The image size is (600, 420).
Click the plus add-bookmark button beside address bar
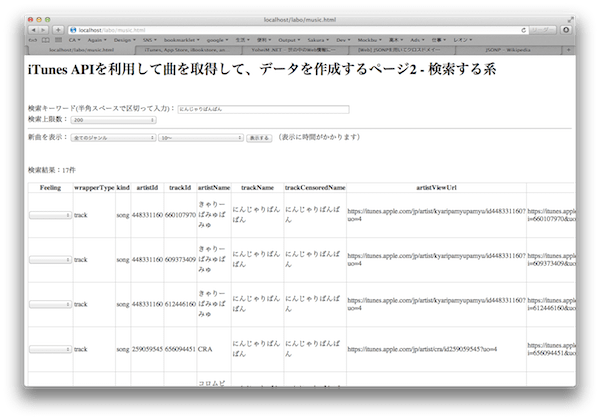tap(58, 30)
